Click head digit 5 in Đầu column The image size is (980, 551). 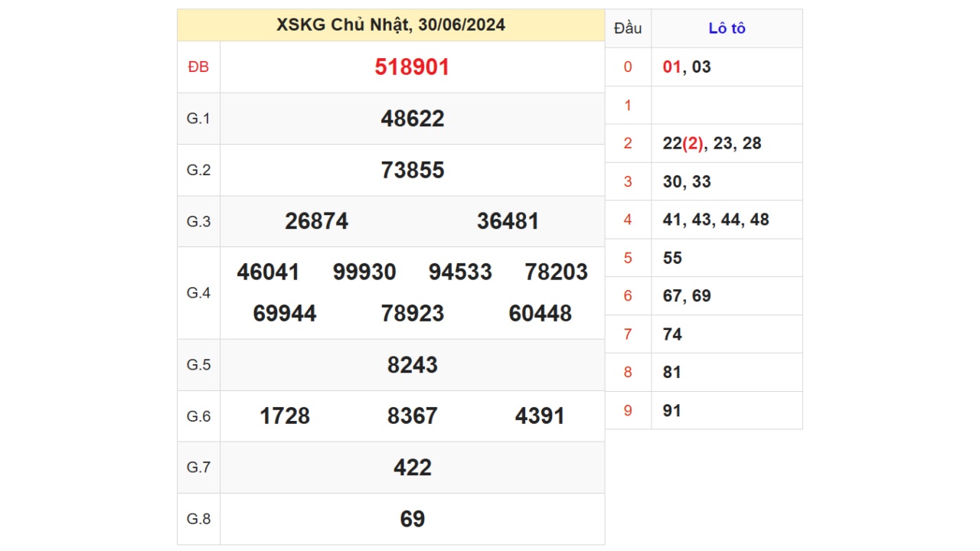point(628,258)
